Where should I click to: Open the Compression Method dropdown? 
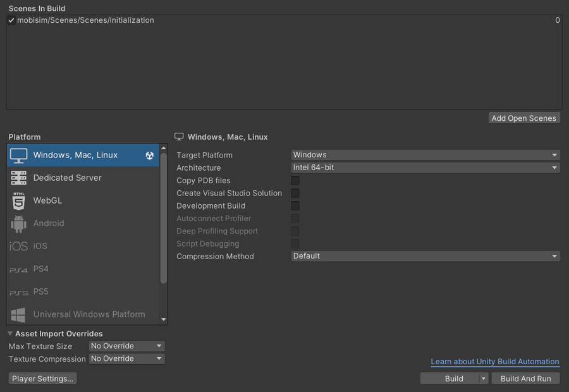[425, 256]
